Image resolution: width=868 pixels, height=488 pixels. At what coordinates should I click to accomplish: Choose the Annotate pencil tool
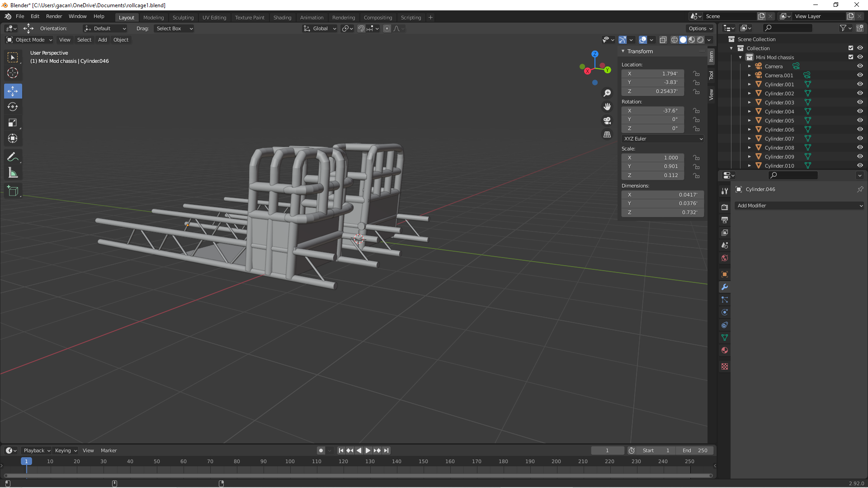click(13, 157)
